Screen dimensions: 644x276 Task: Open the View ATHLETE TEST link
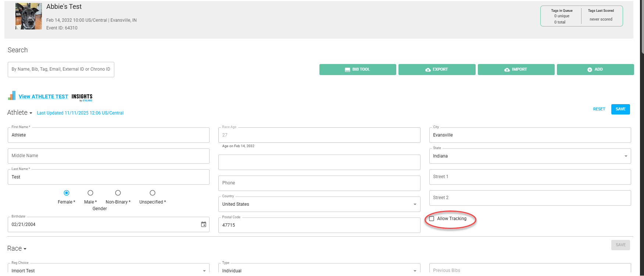[x=43, y=96]
